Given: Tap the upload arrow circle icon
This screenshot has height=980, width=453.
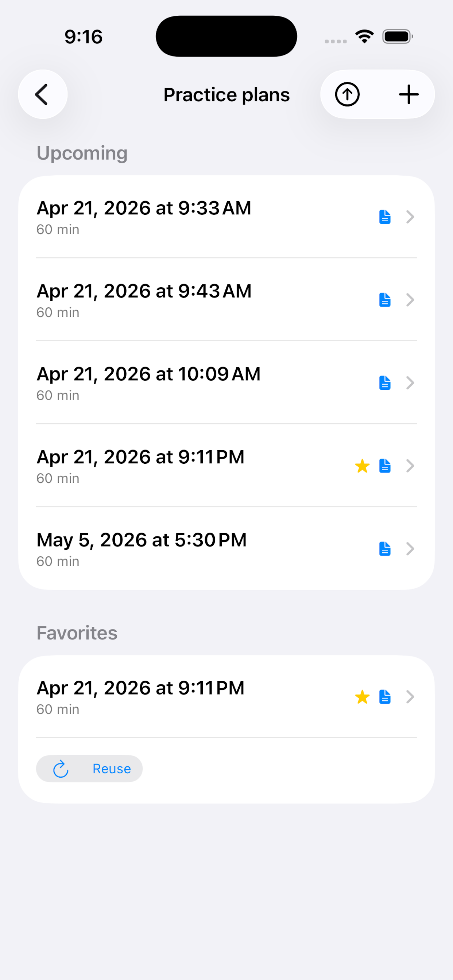Looking at the screenshot, I should tap(347, 94).
